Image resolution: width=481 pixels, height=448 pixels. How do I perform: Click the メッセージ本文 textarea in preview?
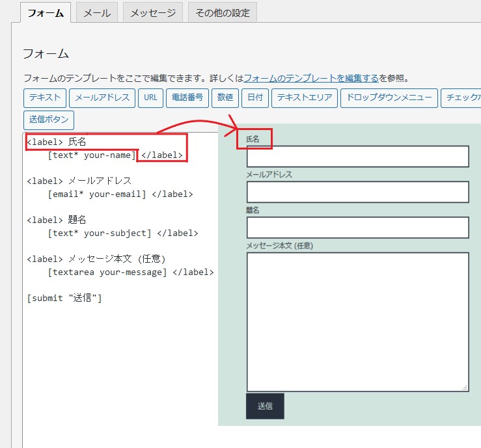click(x=357, y=322)
